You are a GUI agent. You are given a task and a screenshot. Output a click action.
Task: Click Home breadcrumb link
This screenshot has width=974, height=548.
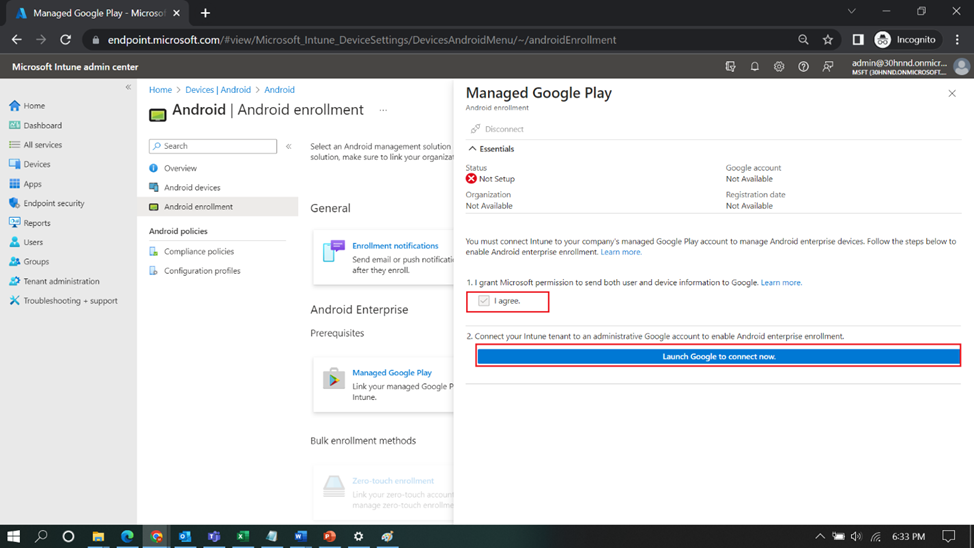point(160,89)
